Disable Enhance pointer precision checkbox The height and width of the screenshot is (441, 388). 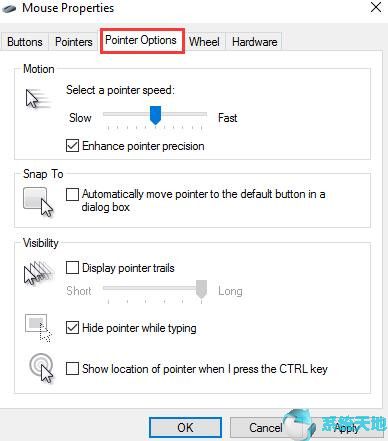pos(72,146)
